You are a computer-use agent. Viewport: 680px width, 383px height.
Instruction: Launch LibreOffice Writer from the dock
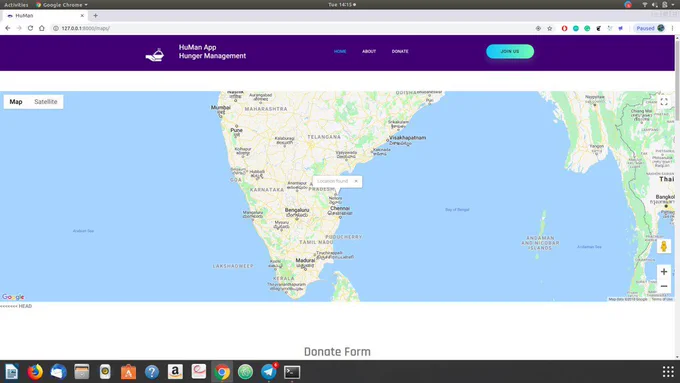[x=12, y=372]
